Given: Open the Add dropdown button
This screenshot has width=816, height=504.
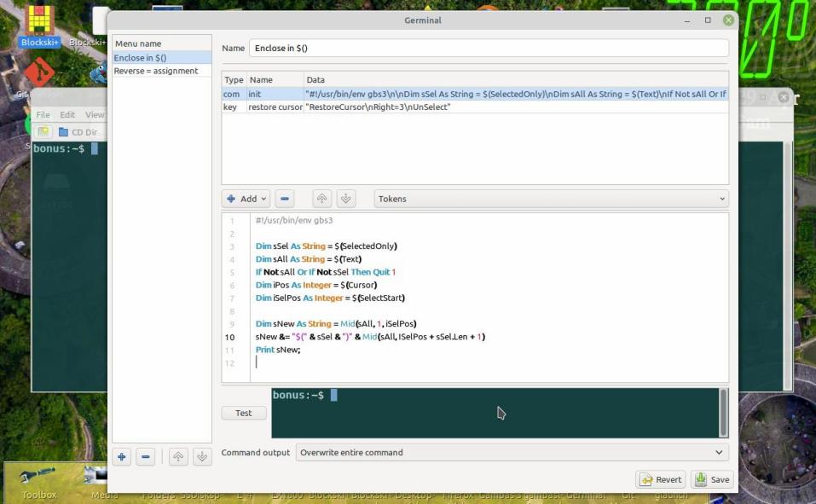Looking at the screenshot, I should (x=246, y=199).
